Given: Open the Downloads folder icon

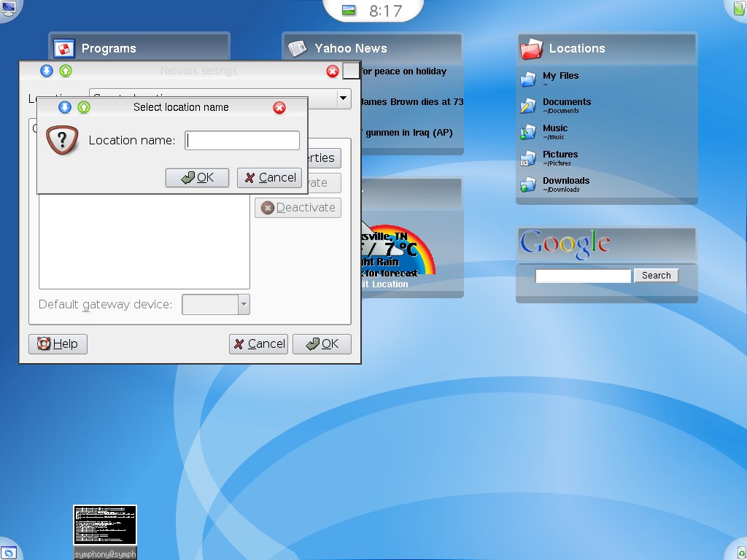Looking at the screenshot, I should click(528, 184).
